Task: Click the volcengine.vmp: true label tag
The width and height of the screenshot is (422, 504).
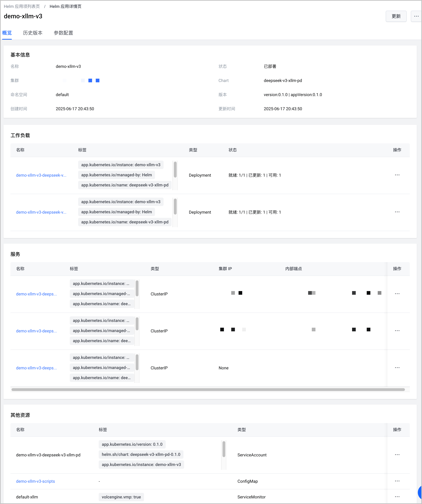Action: tap(121, 497)
